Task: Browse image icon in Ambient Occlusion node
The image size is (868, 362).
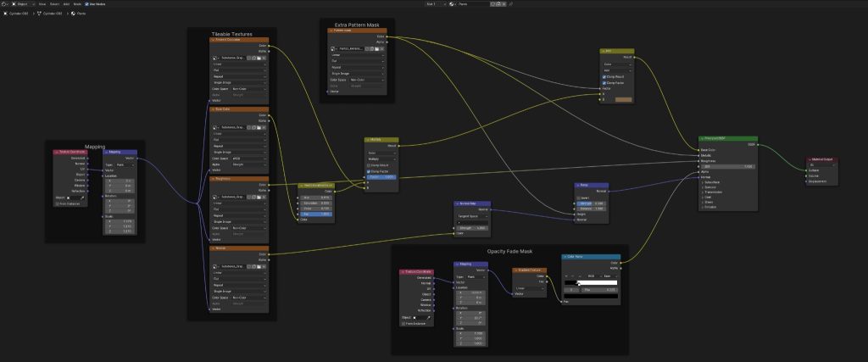Action: pos(216,58)
